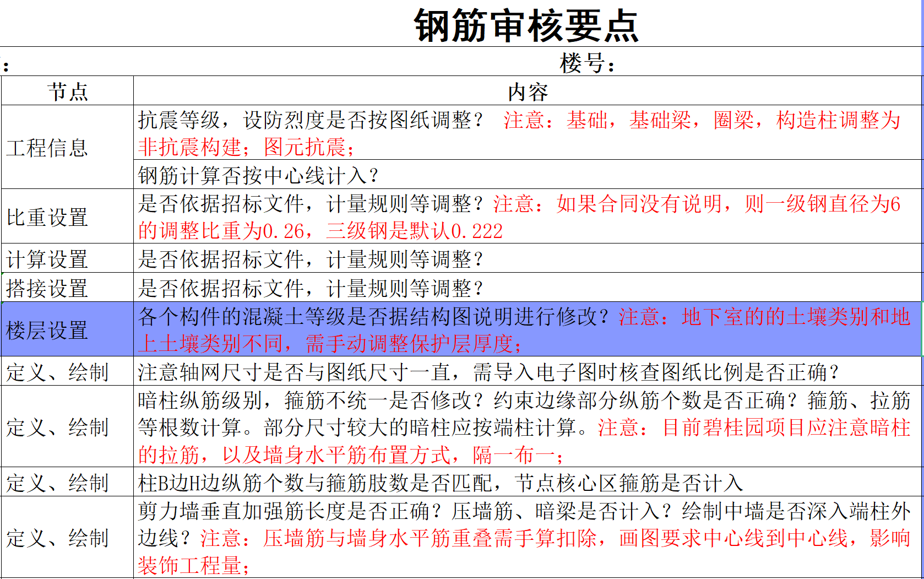Click the cell starting 柱B边H边纵筋个数
The width and height of the screenshot is (924, 579).
528,483
